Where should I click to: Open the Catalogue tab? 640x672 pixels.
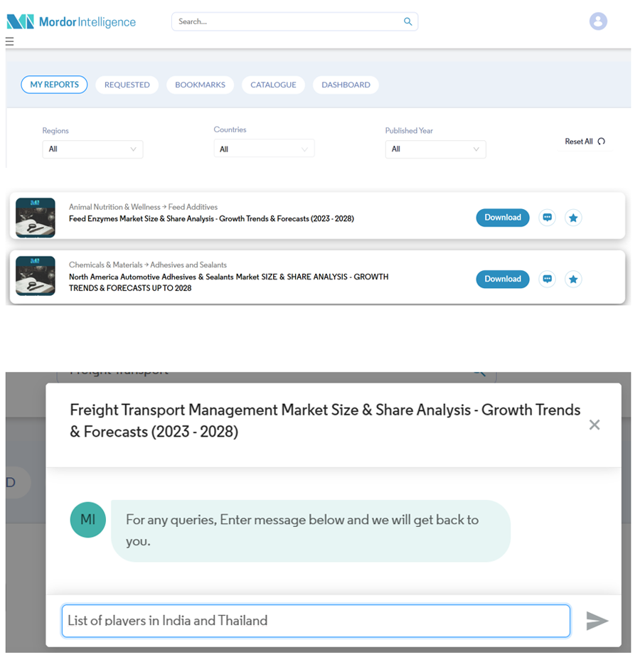point(273,85)
